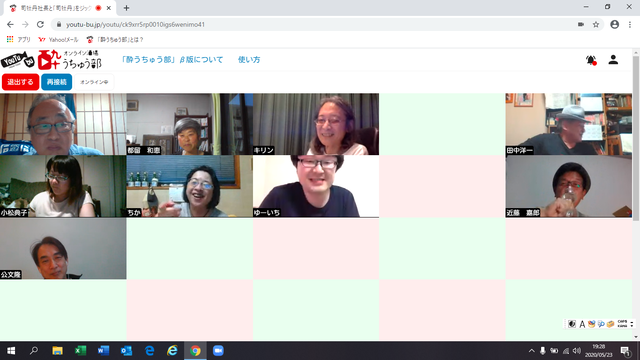
Task: Open the 使い方 menu link
Action: point(249,60)
